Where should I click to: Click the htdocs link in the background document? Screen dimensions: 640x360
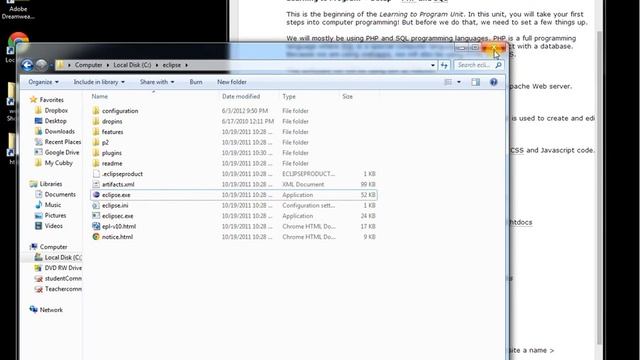521,222
